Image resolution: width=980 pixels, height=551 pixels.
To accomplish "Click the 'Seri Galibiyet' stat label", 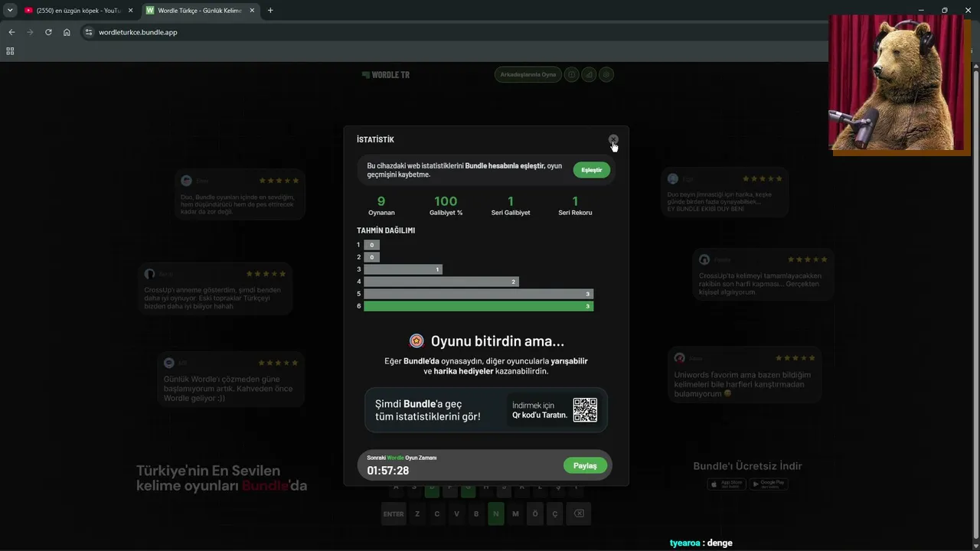I will click(x=511, y=213).
